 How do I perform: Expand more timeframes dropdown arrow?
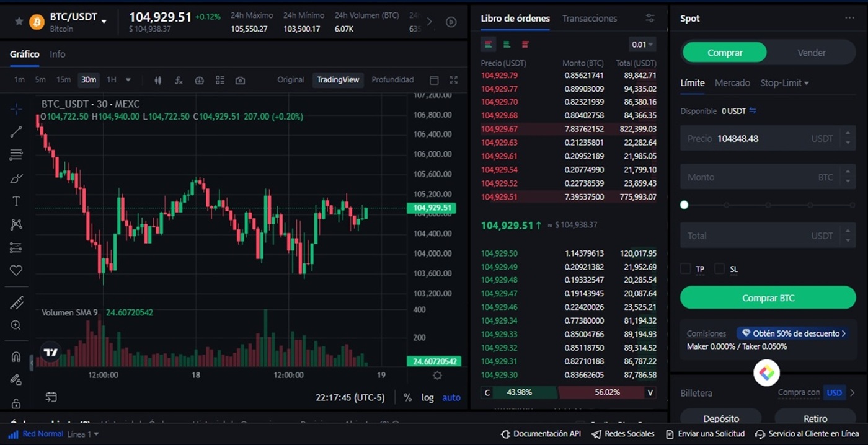(128, 80)
